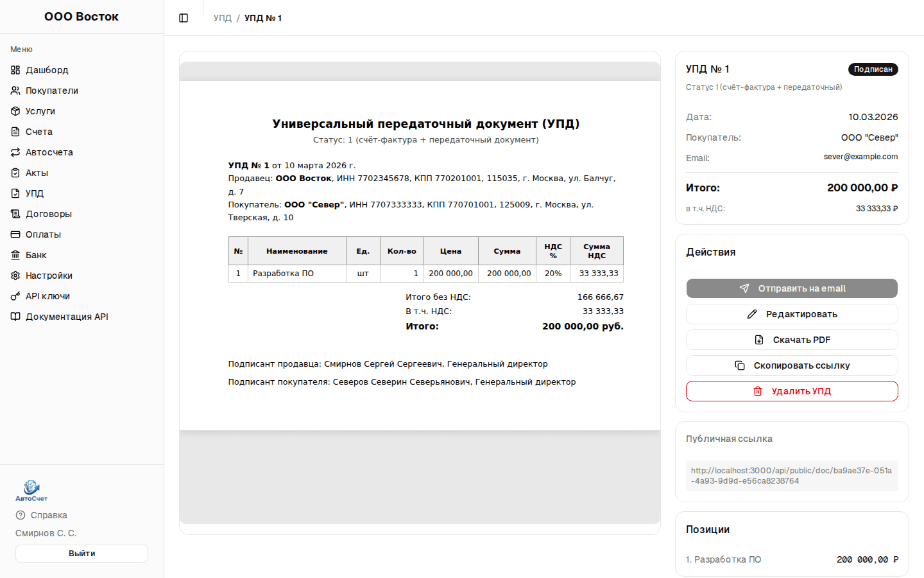Click the pencil edit icon
This screenshot has width=924, height=578.
[752, 314]
